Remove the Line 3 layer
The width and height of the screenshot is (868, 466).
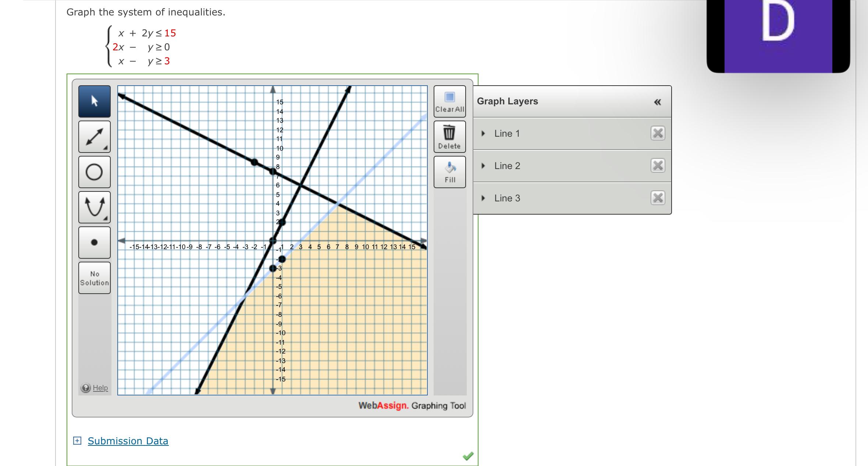click(657, 198)
